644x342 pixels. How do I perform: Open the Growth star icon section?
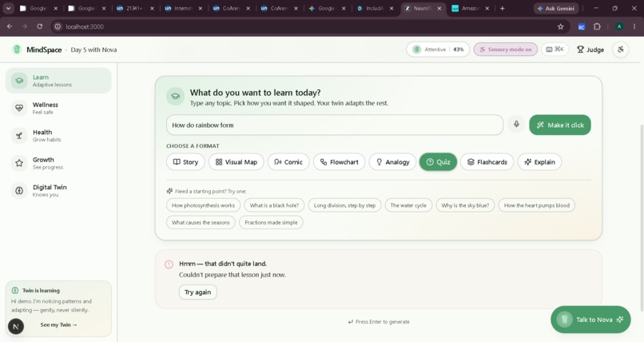[x=19, y=163]
